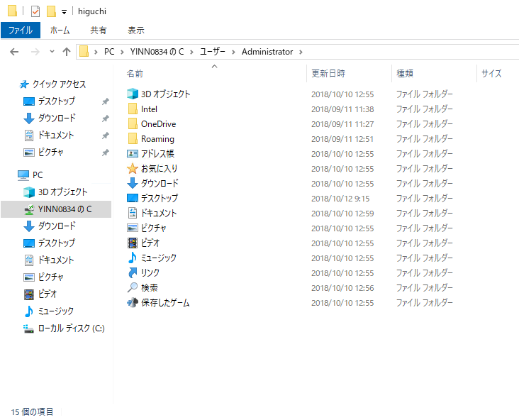Expand chevron after YINN0834 の C breadcrumb
519x420 pixels.
pos(191,52)
